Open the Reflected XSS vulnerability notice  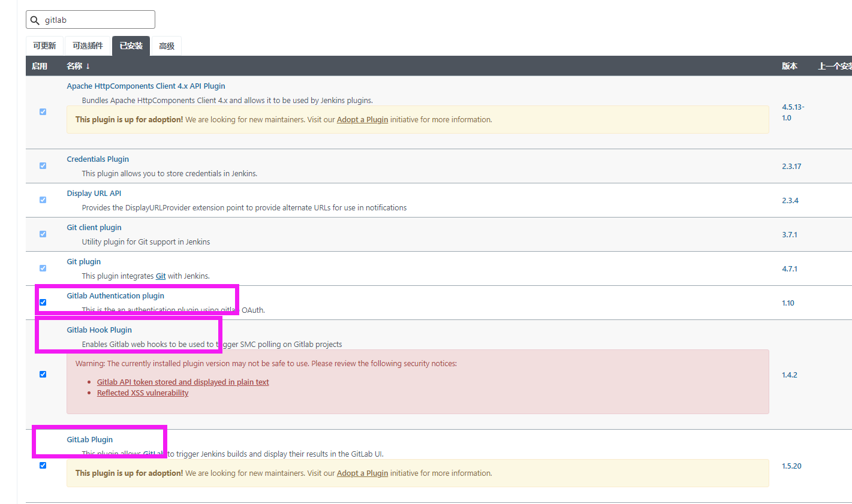point(143,393)
